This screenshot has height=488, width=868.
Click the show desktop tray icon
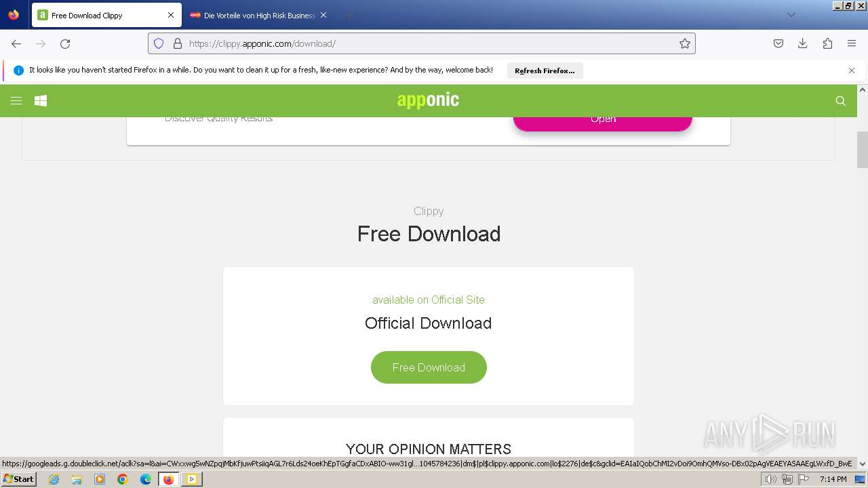click(x=860, y=479)
